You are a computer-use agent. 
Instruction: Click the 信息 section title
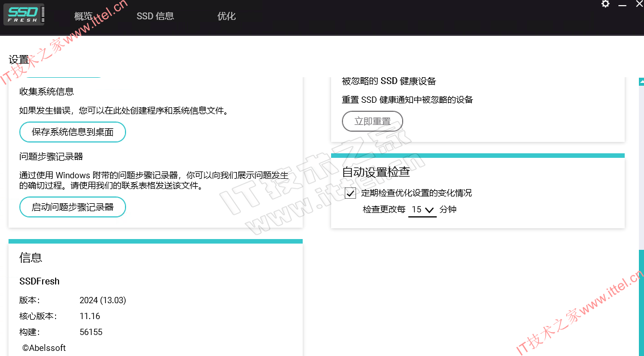click(x=31, y=257)
